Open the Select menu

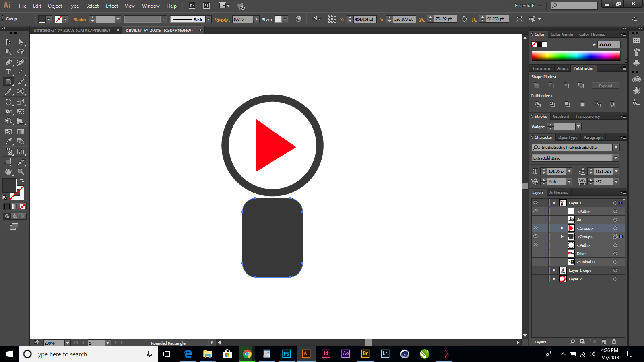(92, 6)
